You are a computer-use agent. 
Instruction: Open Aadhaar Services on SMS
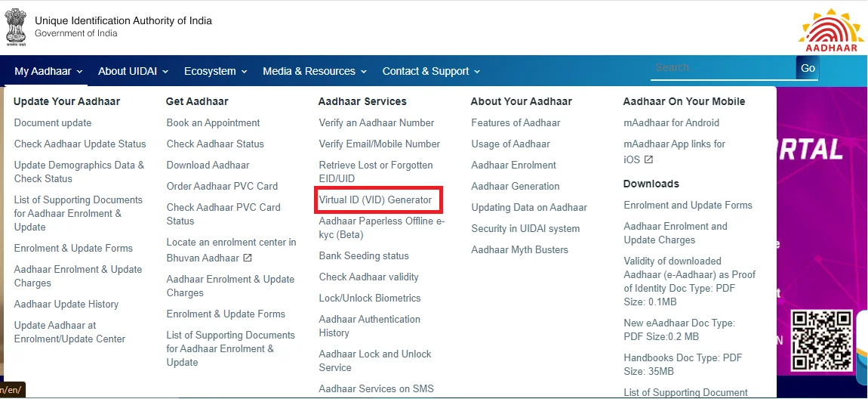(377, 388)
